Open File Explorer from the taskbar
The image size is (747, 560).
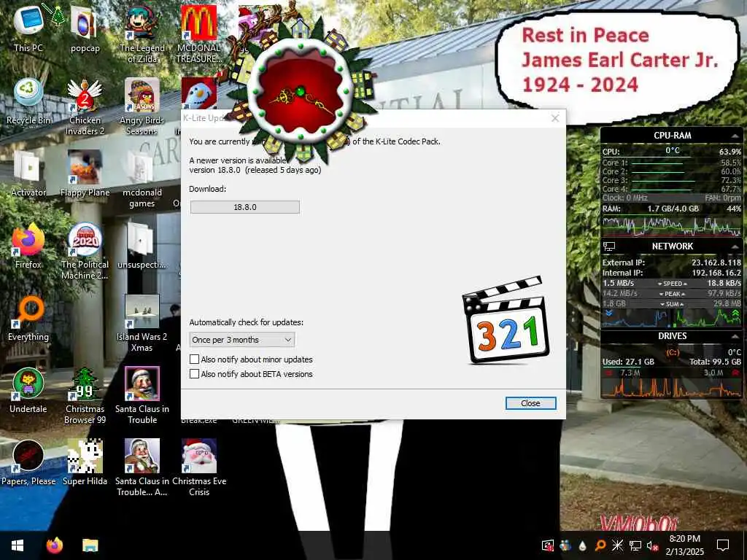pyautogui.click(x=90, y=545)
